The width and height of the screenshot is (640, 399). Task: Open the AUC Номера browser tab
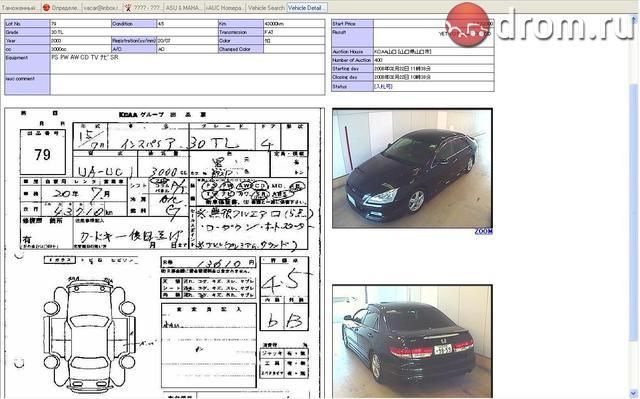click(224, 7)
